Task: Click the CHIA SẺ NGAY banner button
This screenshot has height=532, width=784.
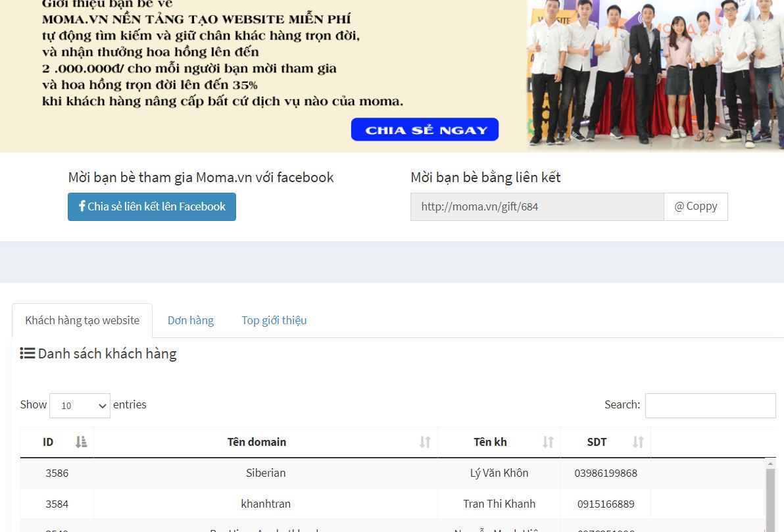Action: 425,130
